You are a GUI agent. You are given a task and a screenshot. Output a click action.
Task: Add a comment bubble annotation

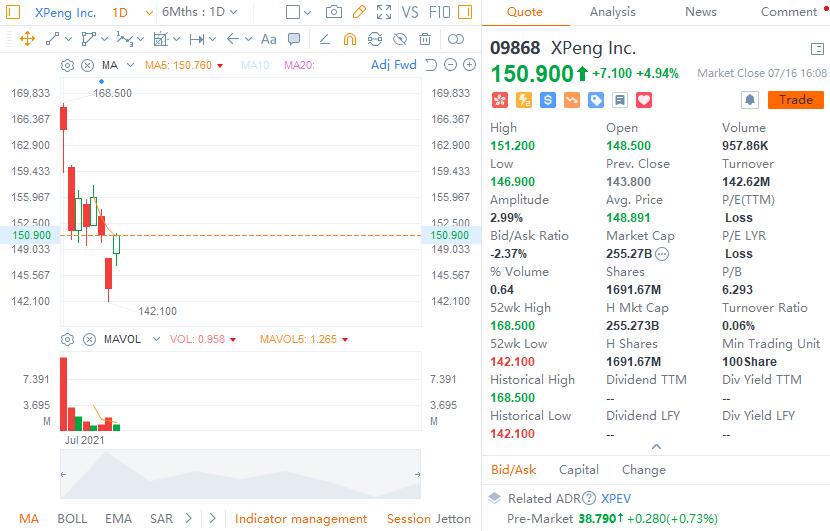pos(294,39)
